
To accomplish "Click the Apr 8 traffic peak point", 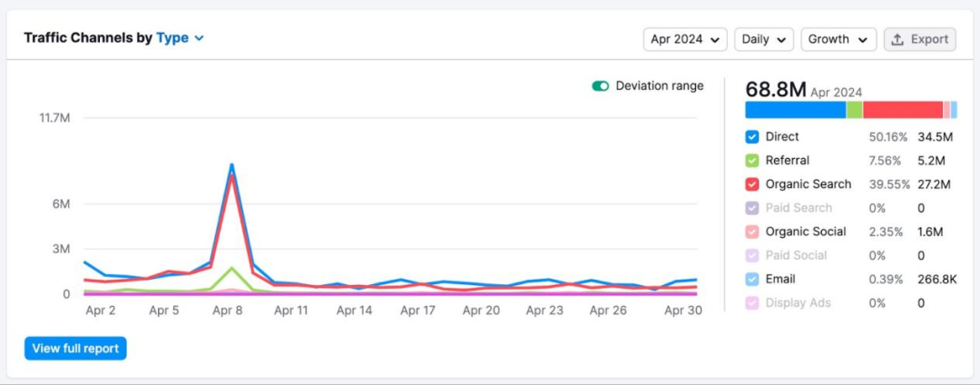I will [232, 165].
